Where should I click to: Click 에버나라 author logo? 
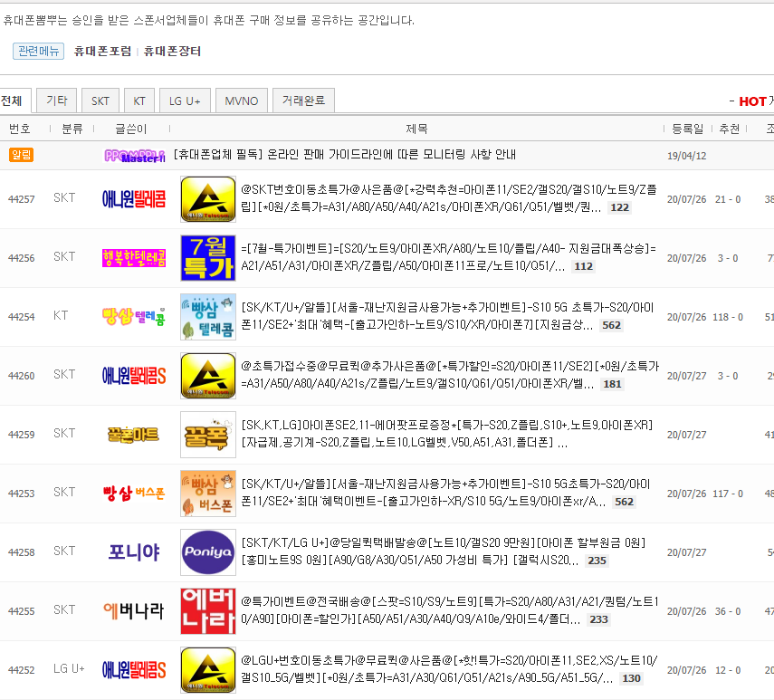pos(134,611)
